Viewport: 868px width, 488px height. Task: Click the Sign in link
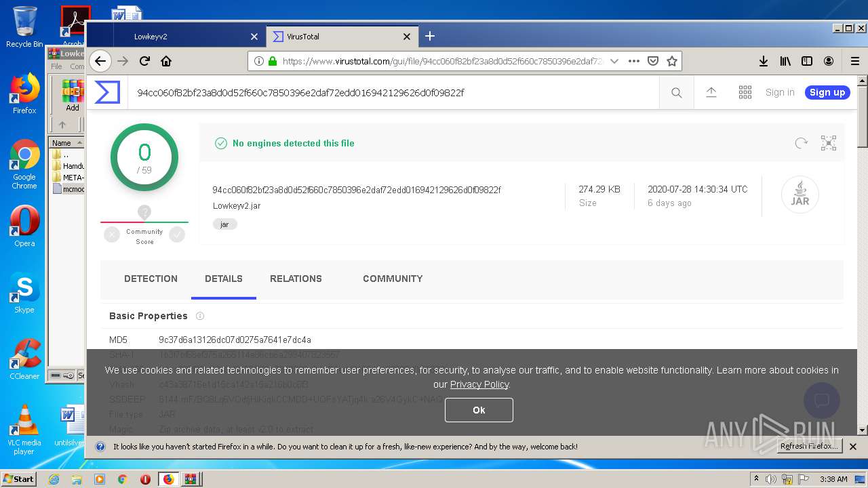(x=780, y=92)
